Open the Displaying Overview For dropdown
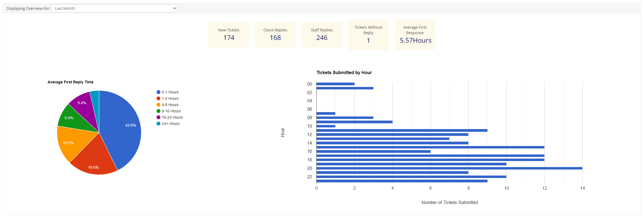644x216 pixels. pos(114,8)
